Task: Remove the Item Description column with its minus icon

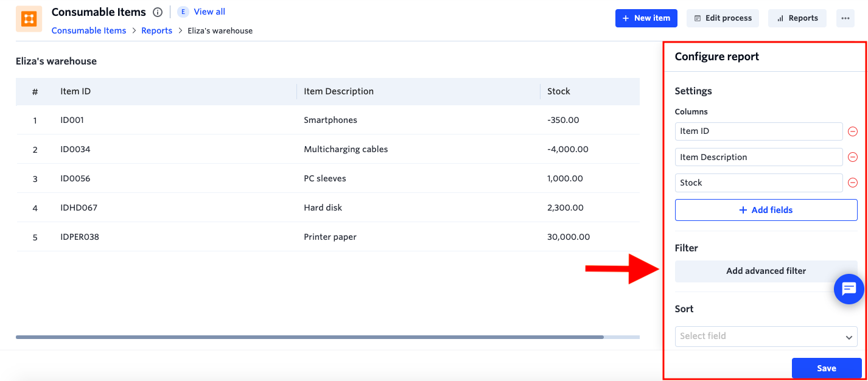Action: coord(853,157)
